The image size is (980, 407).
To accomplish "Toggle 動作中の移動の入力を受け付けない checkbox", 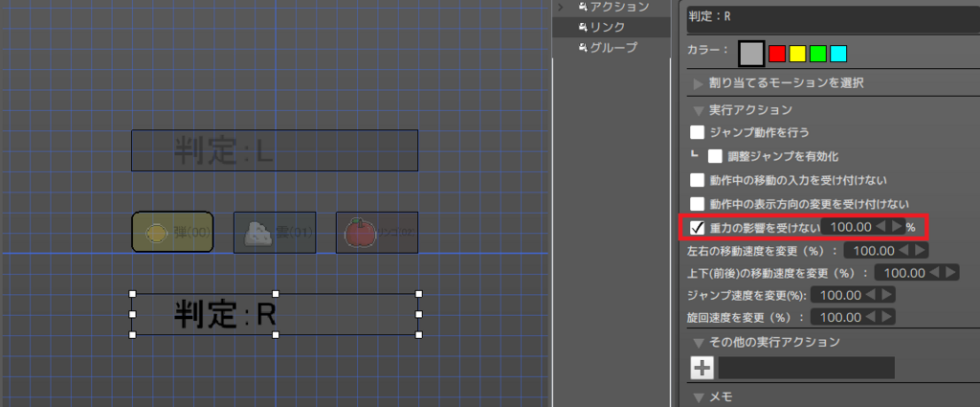I will [x=698, y=180].
